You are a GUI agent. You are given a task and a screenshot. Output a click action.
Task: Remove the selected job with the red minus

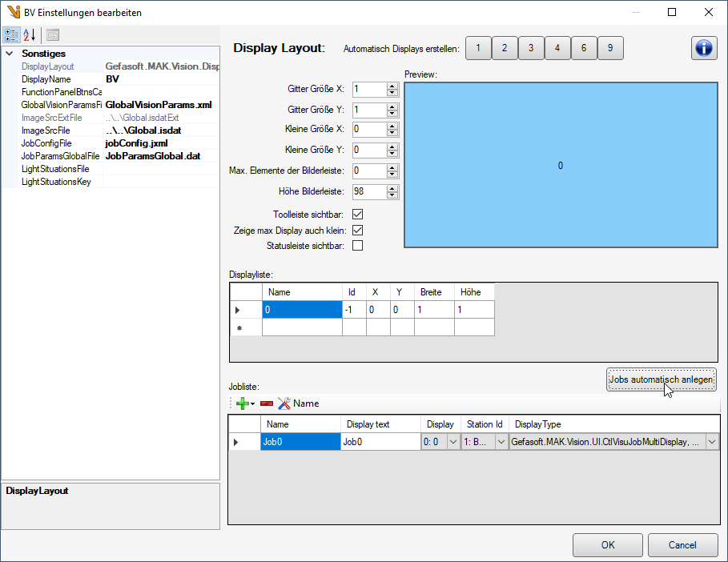tap(267, 403)
